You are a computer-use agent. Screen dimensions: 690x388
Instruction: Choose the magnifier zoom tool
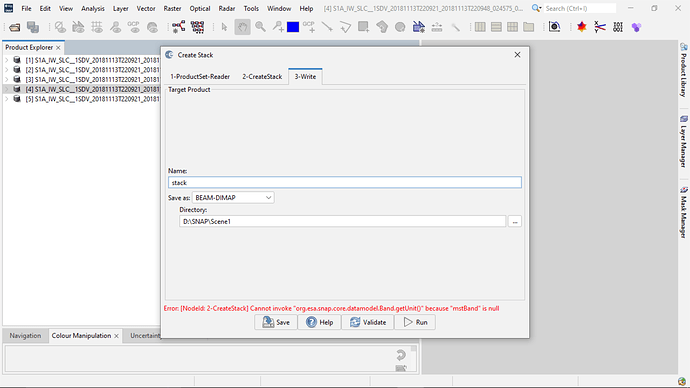click(261, 27)
